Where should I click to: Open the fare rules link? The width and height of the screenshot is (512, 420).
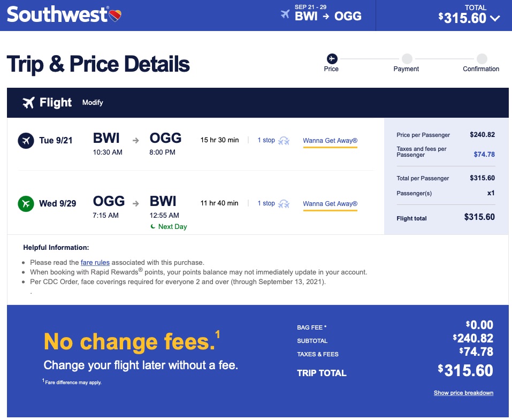[96, 263]
